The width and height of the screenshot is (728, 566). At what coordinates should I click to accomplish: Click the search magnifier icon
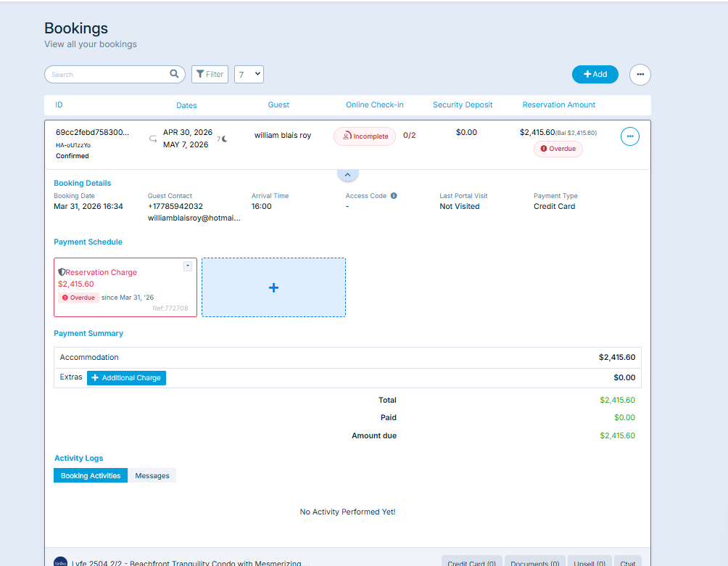pyautogui.click(x=174, y=74)
